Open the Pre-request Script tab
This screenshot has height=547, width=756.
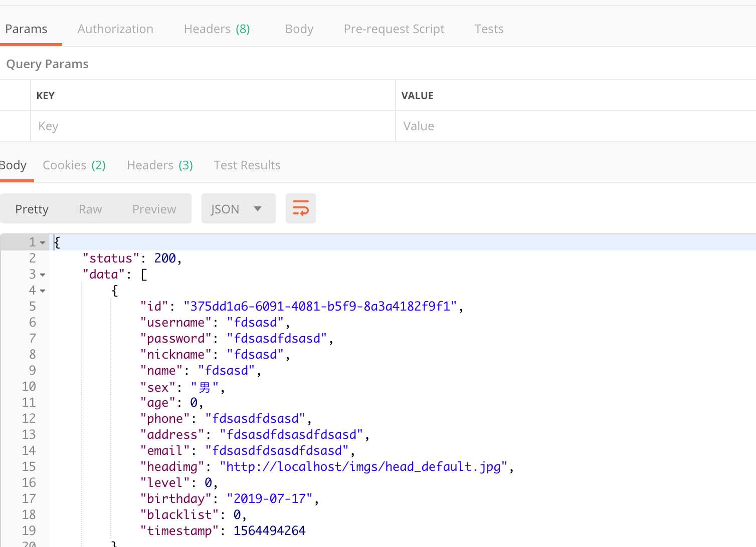click(x=394, y=29)
